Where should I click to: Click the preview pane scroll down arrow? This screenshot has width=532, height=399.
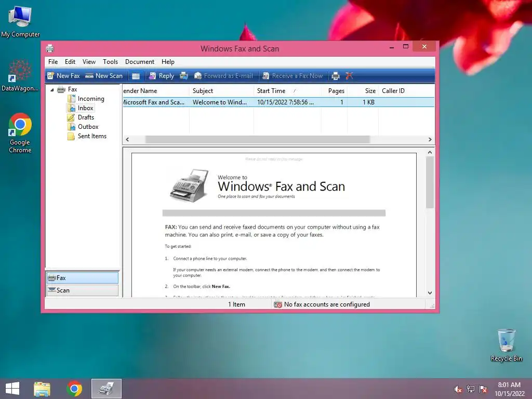pos(430,293)
